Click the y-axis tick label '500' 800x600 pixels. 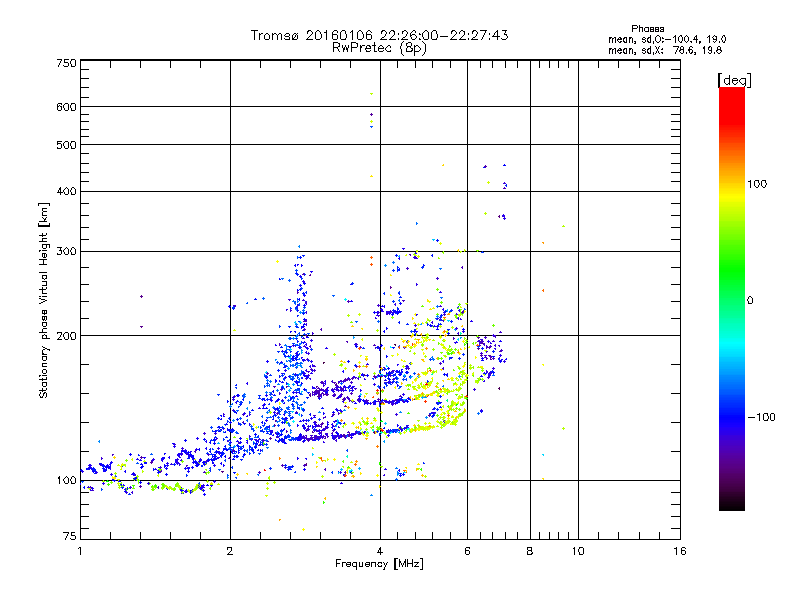pyautogui.click(x=66, y=145)
